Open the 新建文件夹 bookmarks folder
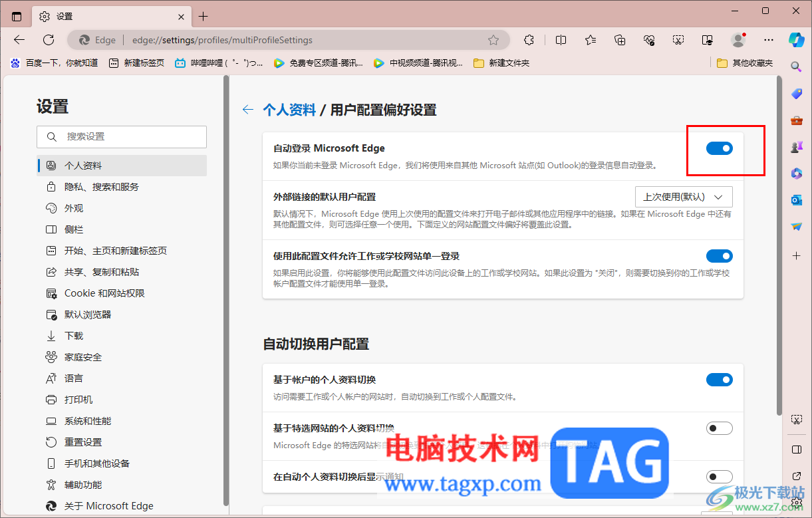The image size is (812, 518). point(501,63)
